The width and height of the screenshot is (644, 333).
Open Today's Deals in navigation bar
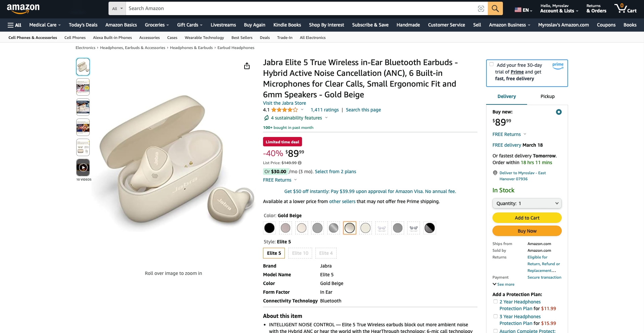point(83,25)
